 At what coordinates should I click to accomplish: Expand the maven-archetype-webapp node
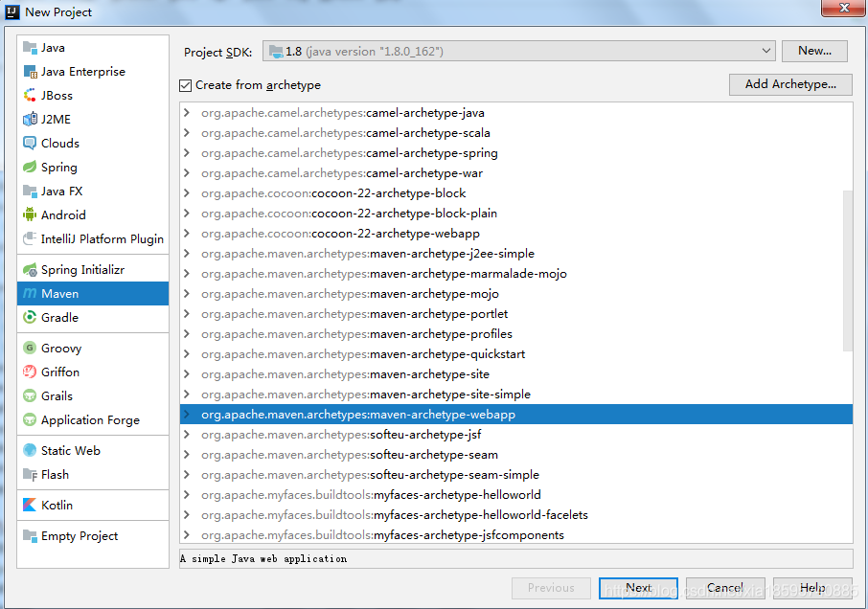point(187,415)
